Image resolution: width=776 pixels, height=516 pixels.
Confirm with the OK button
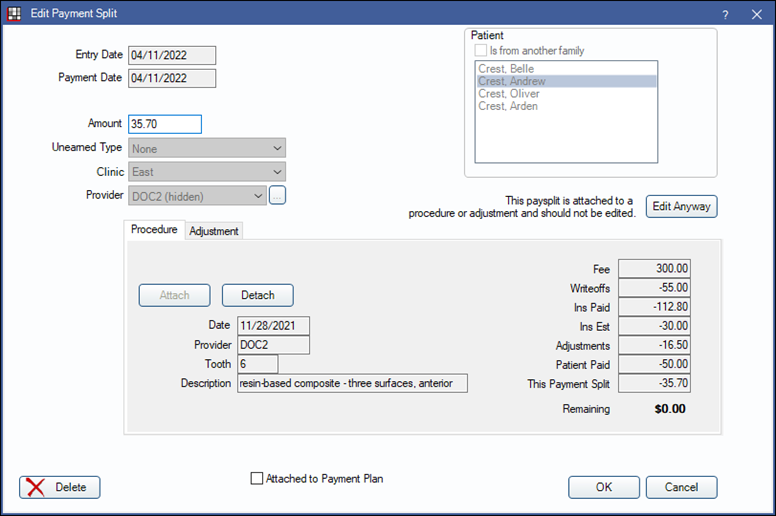[x=604, y=487]
